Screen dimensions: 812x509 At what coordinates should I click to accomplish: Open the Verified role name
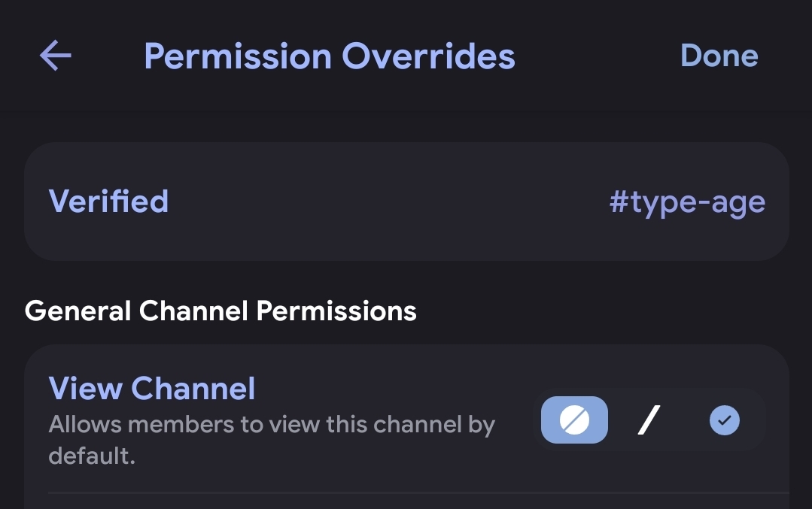tap(109, 201)
